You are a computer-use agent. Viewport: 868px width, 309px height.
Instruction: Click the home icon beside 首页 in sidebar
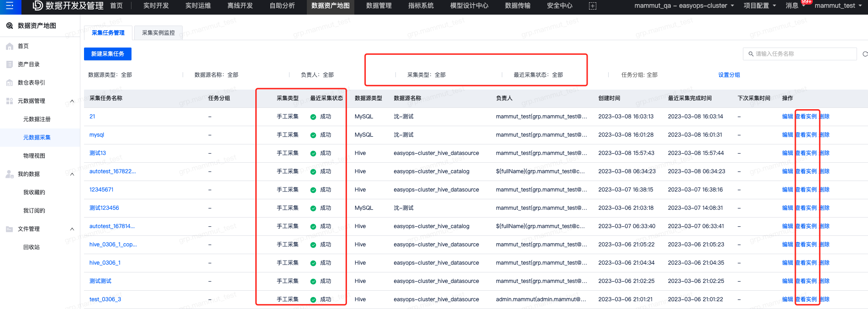(x=10, y=46)
